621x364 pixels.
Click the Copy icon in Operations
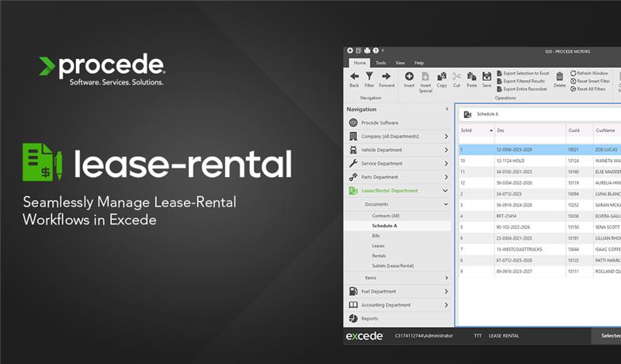442,76
